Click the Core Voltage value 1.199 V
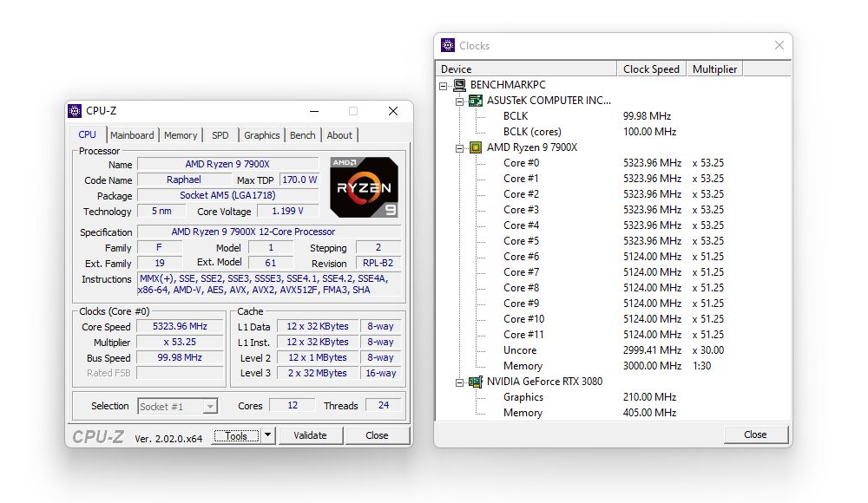The width and height of the screenshot is (868, 503). pos(287,212)
